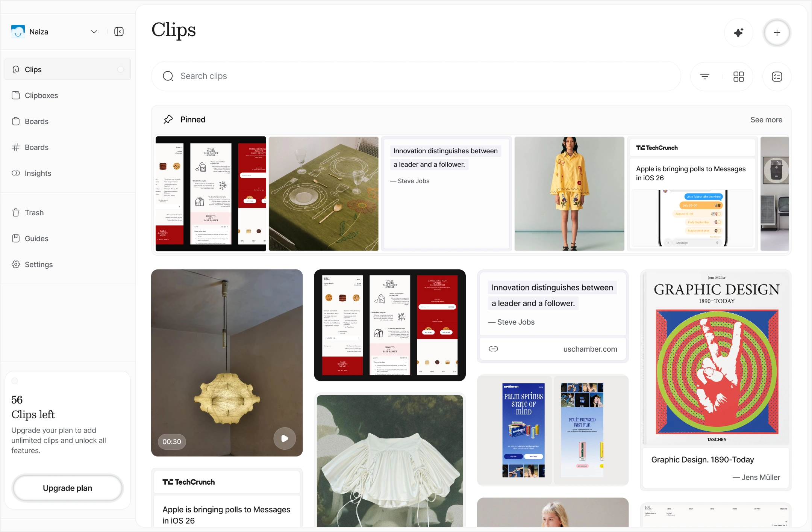Collapse the sidebar with the panel toggle

click(119, 31)
